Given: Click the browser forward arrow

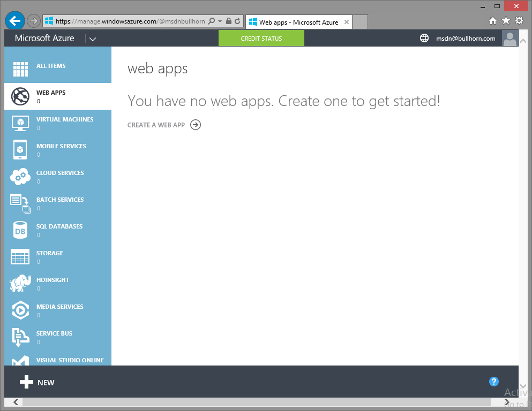Looking at the screenshot, I should tap(33, 21).
